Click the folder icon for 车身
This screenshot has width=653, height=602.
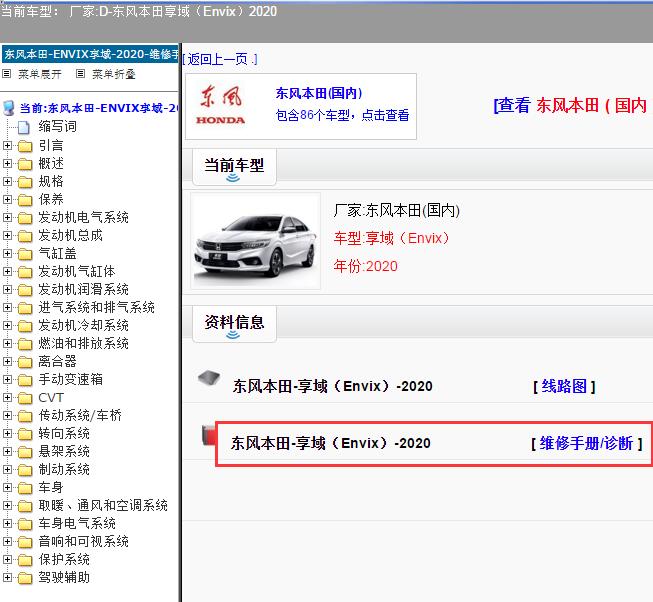coord(25,488)
